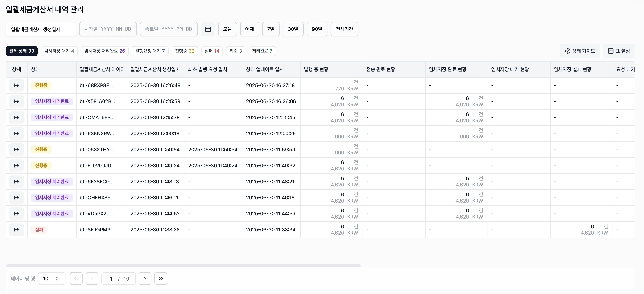Select the 전체기간 period button
The width and height of the screenshot is (644, 294).
pos(344,29)
